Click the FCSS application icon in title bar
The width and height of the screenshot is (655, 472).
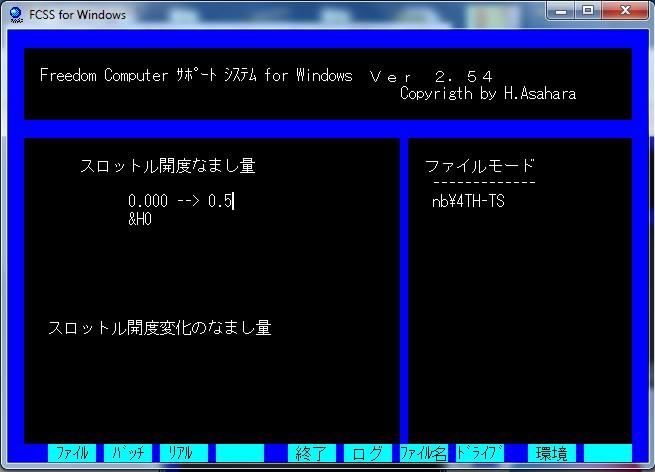pyautogui.click(x=16, y=15)
